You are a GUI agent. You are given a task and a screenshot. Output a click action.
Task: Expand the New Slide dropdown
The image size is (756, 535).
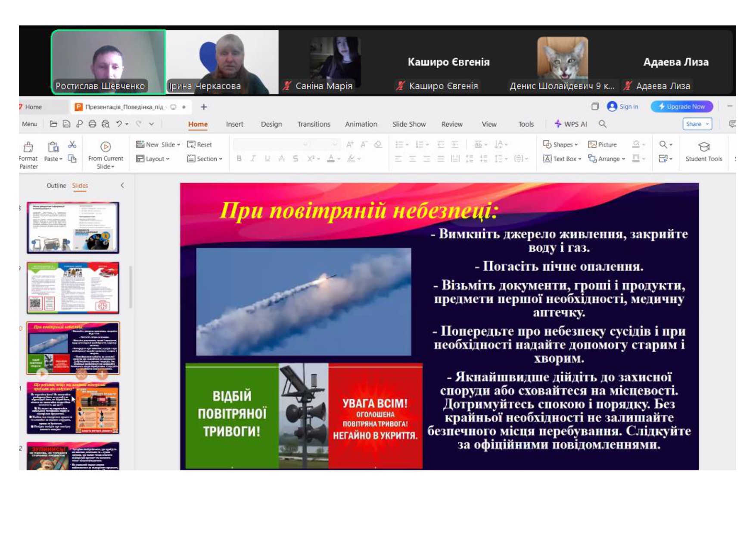[x=178, y=145]
